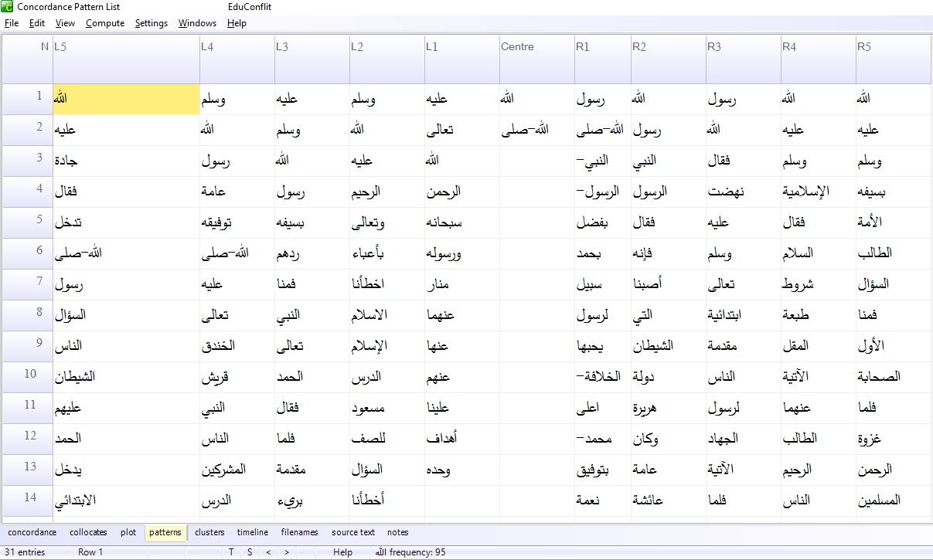Switch to the source text tab
The height and width of the screenshot is (560, 933).
click(353, 532)
